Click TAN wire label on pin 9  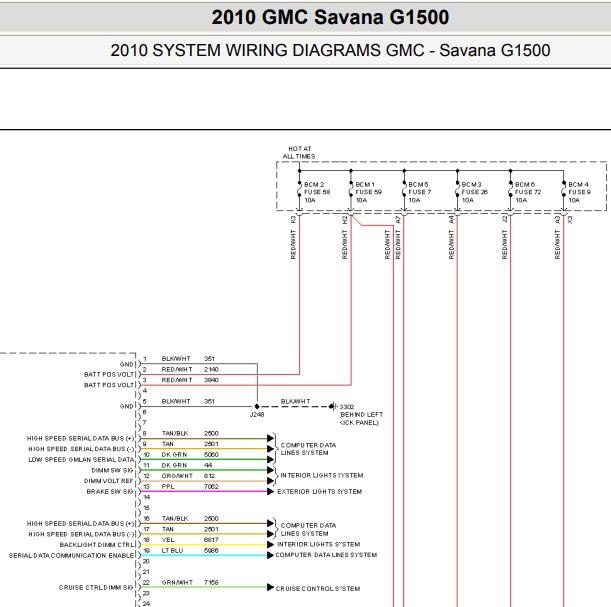pos(168,444)
